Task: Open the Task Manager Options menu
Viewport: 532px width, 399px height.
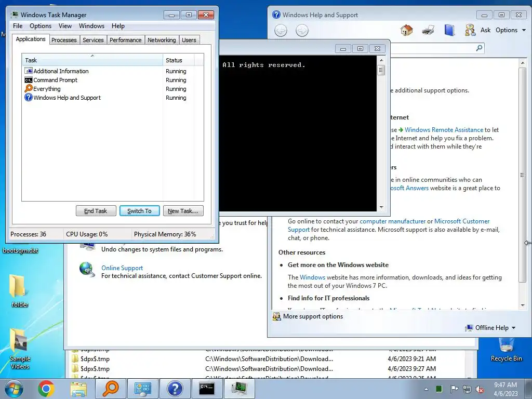Action: click(x=41, y=26)
